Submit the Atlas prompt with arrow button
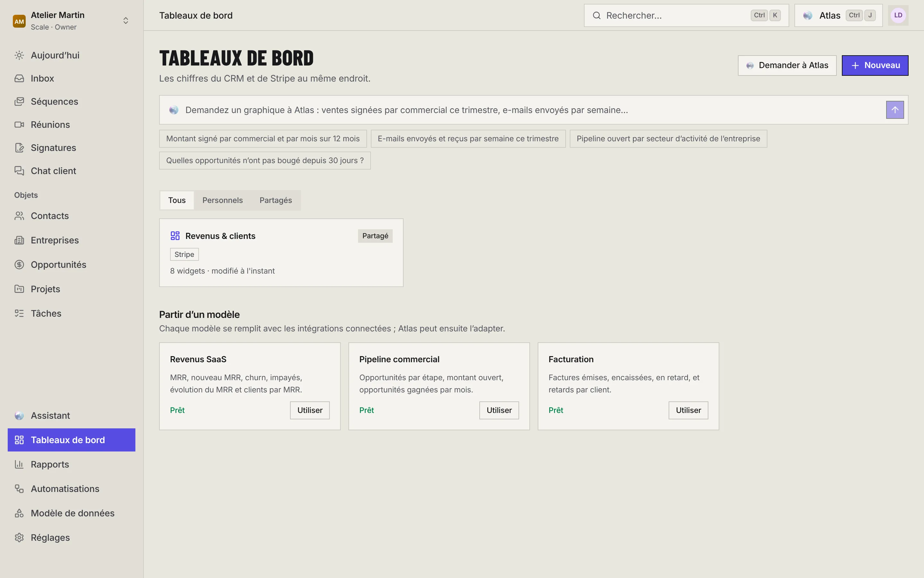 [x=894, y=110]
